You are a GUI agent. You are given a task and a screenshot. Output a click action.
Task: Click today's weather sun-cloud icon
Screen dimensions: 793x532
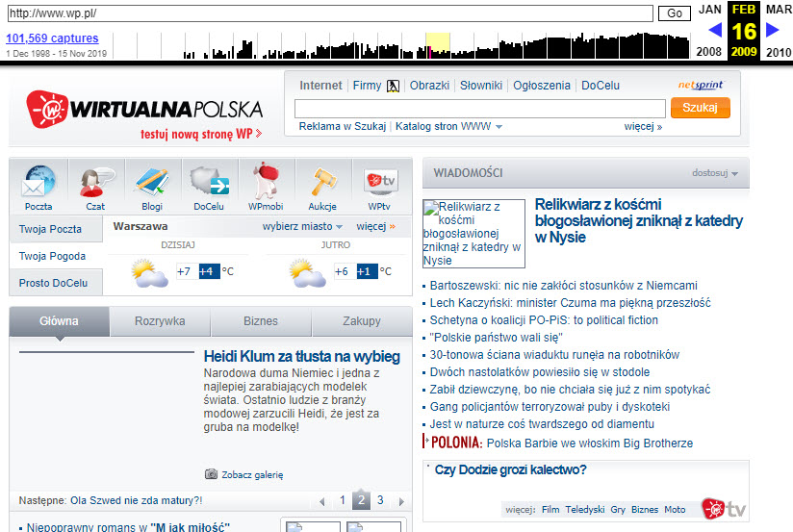[x=150, y=273]
